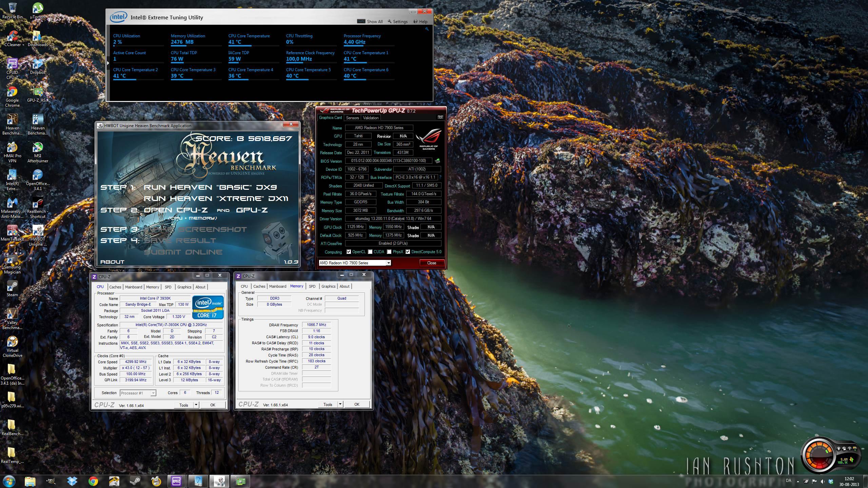
Task: Toggle the OpenCL checkbox in GPU-Z
Action: (x=349, y=252)
